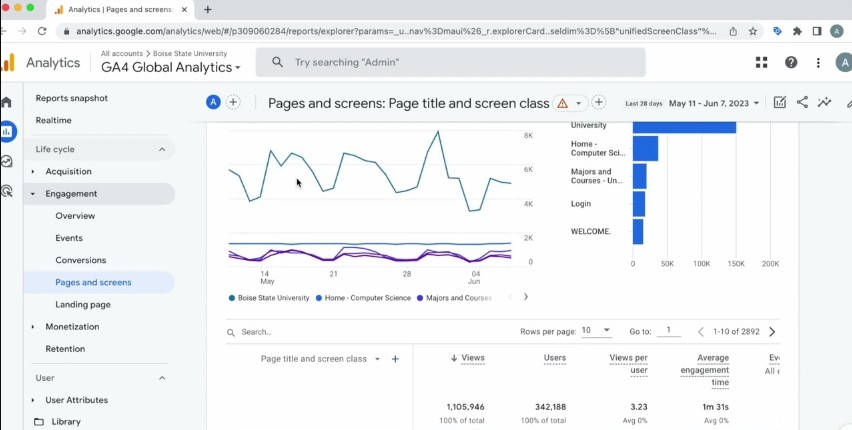Click the Boise State University legend item
This screenshot has width=852, height=430.
click(x=269, y=298)
